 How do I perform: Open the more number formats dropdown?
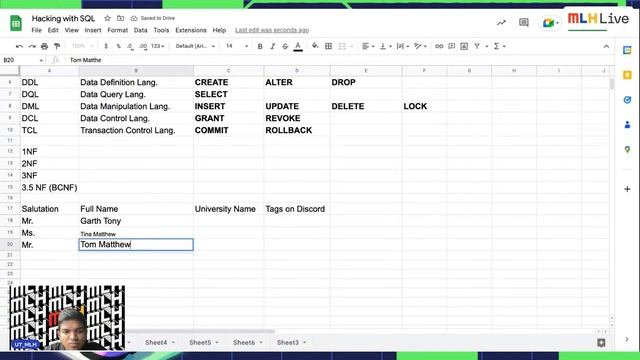tap(158, 47)
